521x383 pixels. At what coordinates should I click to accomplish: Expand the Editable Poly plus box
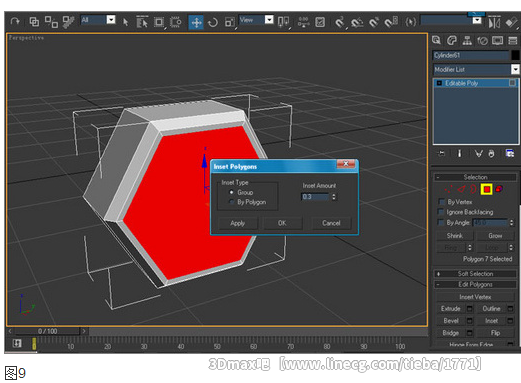(x=439, y=83)
